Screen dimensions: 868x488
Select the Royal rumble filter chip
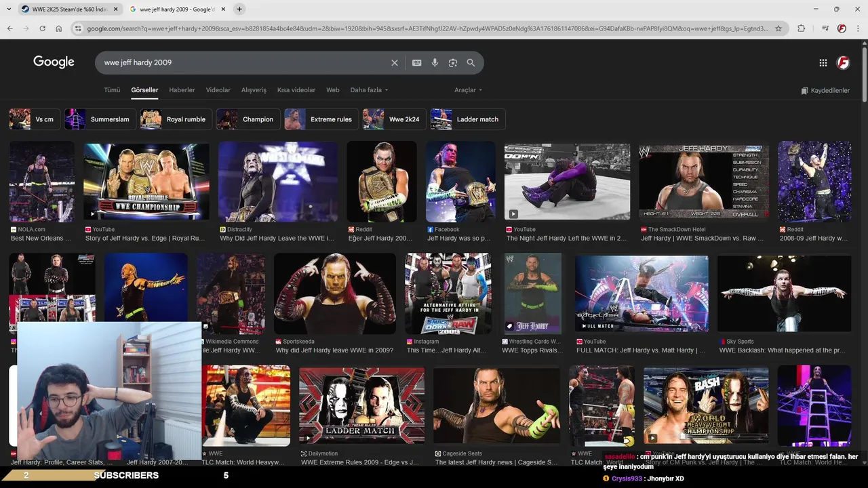click(x=176, y=119)
